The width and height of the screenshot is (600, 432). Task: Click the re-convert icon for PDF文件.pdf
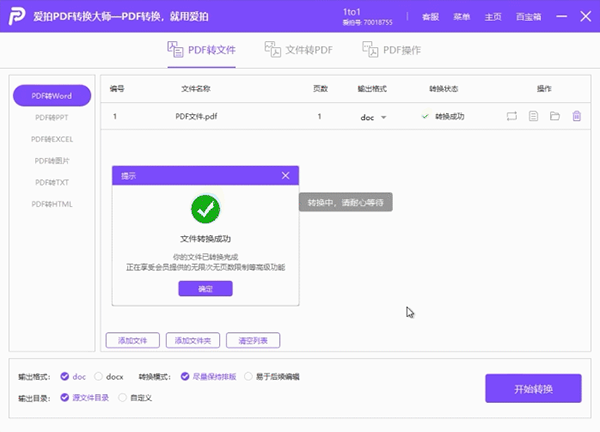click(512, 116)
